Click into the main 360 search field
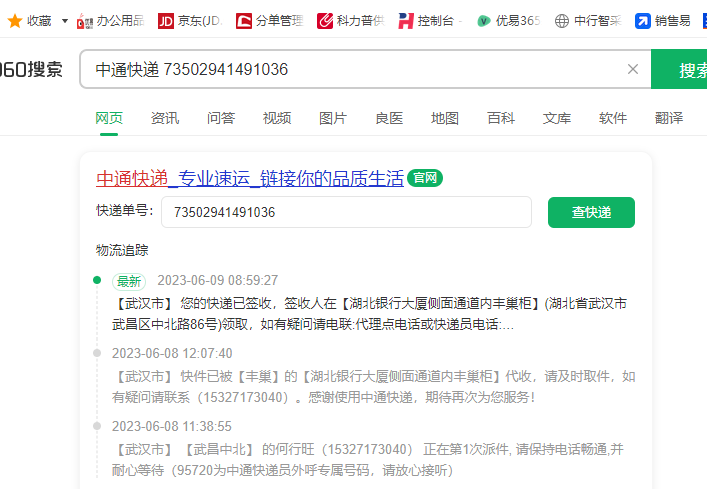 pyautogui.click(x=350, y=69)
